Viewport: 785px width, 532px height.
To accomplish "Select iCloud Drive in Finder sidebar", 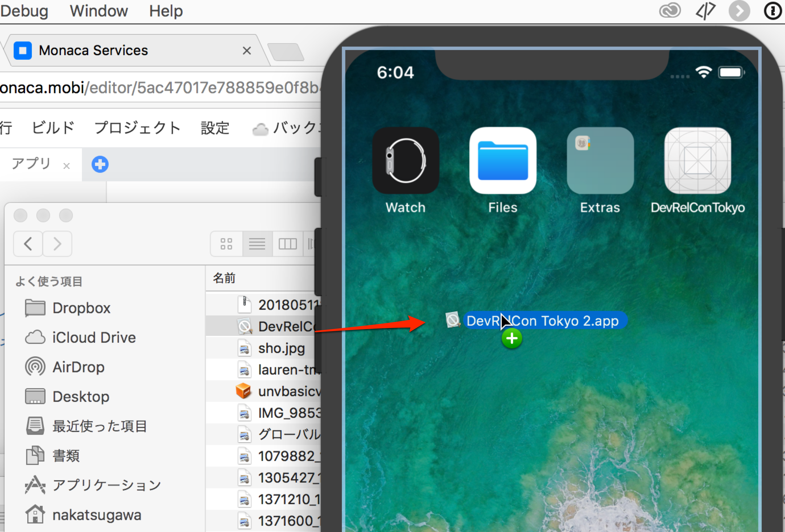I will [x=80, y=337].
